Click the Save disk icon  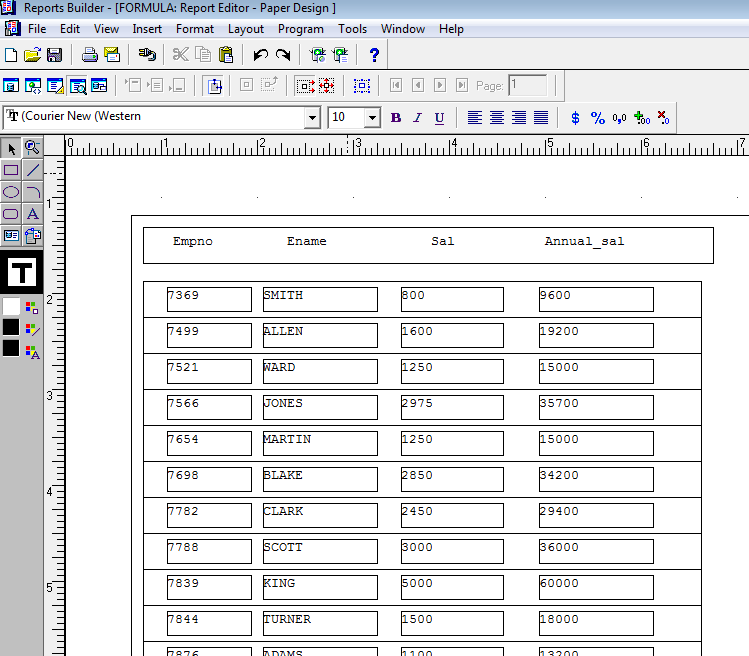point(54,55)
